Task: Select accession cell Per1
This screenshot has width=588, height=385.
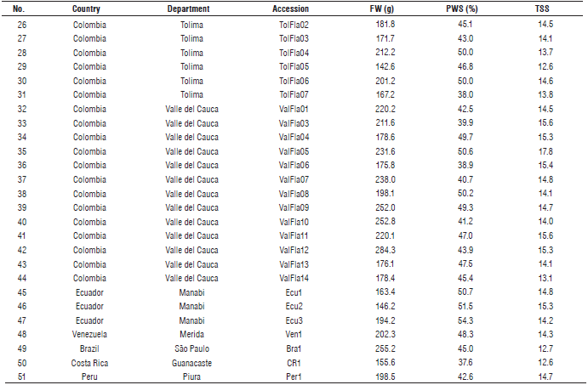Action: click(x=294, y=376)
